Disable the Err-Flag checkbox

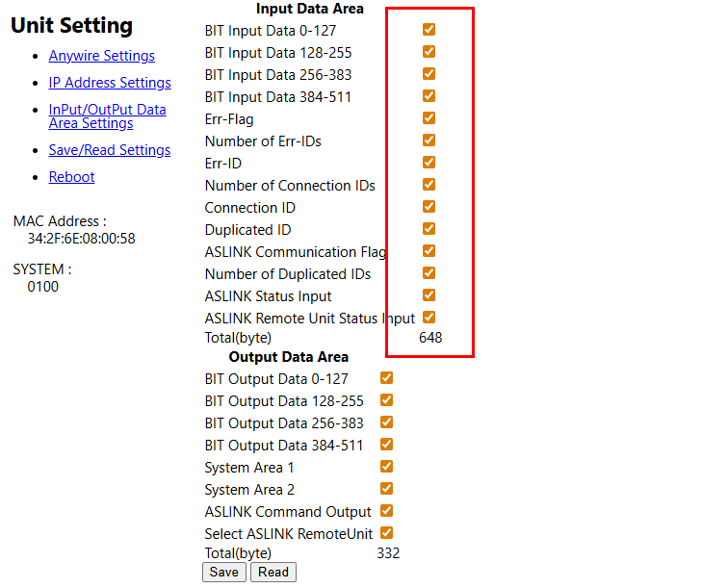pos(429,118)
